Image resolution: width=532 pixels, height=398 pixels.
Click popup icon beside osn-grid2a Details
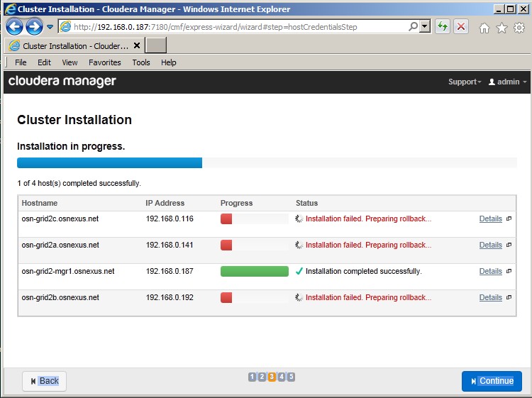pyautogui.click(x=509, y=245)
